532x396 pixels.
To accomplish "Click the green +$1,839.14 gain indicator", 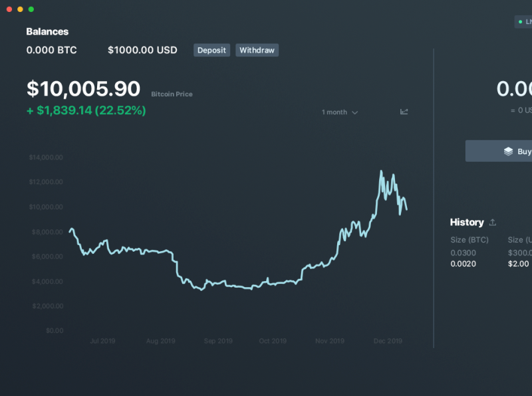I will coord(86,111).
